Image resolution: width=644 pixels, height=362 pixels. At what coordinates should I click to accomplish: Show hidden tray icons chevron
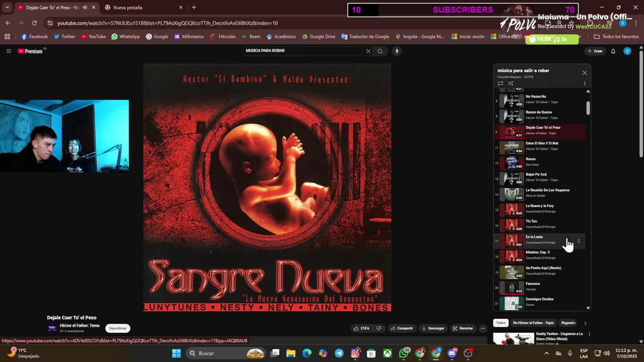pyautogui.click(x=546, y=353)
